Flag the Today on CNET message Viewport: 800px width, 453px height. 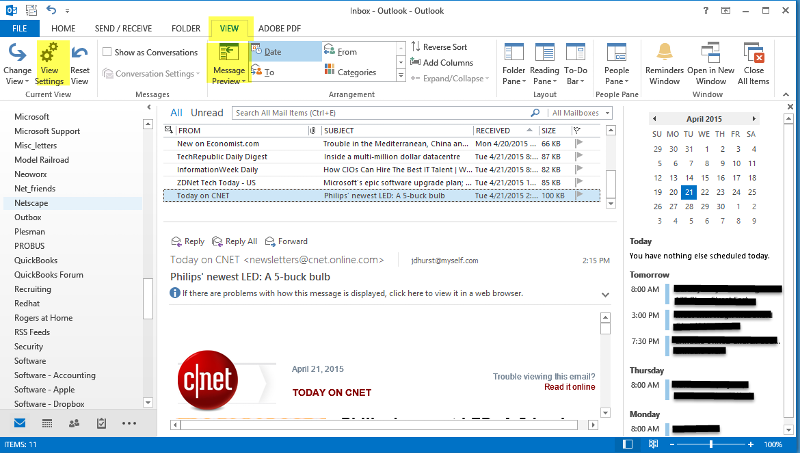click(579, 195)
